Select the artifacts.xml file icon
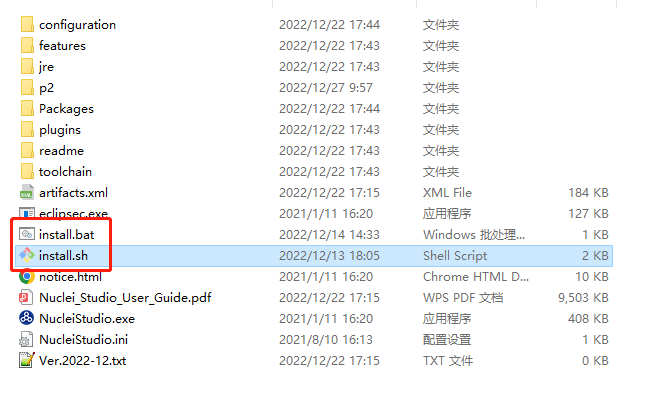The height and width of the screenshot is (400, 647). pos(27,192)
